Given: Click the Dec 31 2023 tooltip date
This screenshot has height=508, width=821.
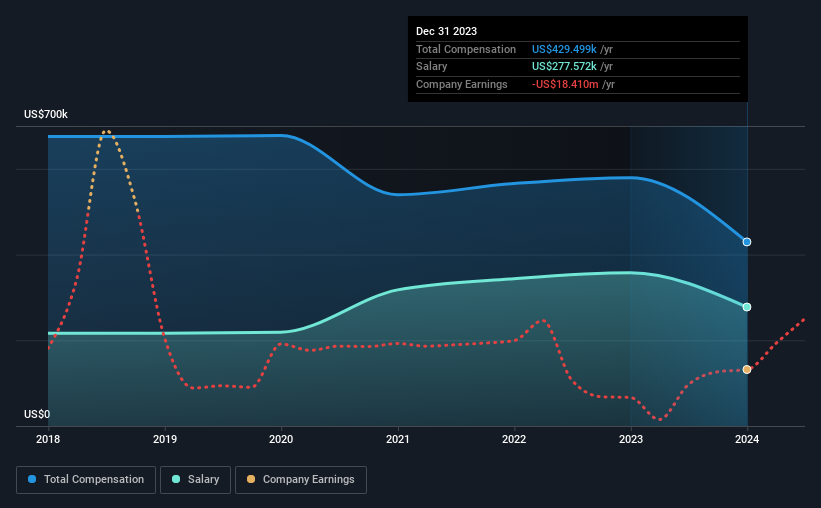Looking at the screenshot, I should pos(446,31).
